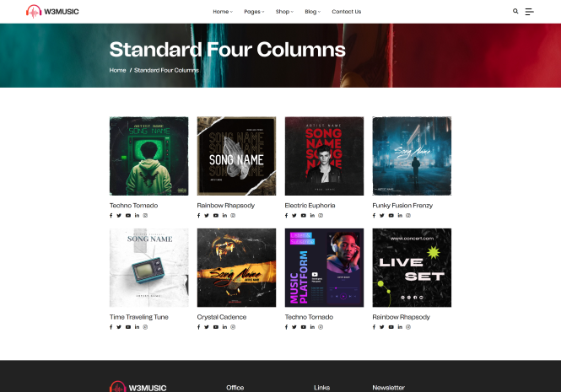Open Twitter icon under Rainbow Rhapsody first row
561x392 pixels.
pos(207,215)
